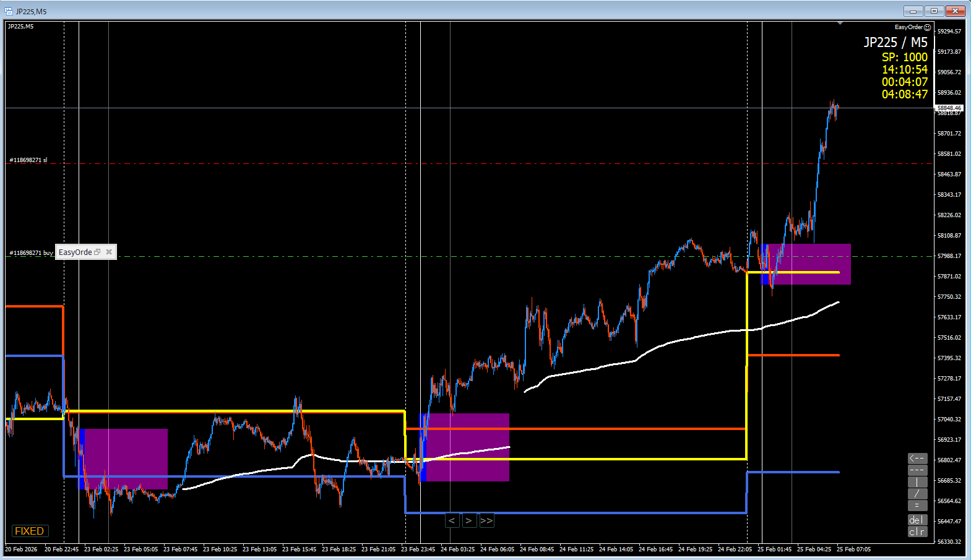Toggle the orange FIXED label
Image resolution: width=971 pixels, height=560 pixels.
point(29,531)
